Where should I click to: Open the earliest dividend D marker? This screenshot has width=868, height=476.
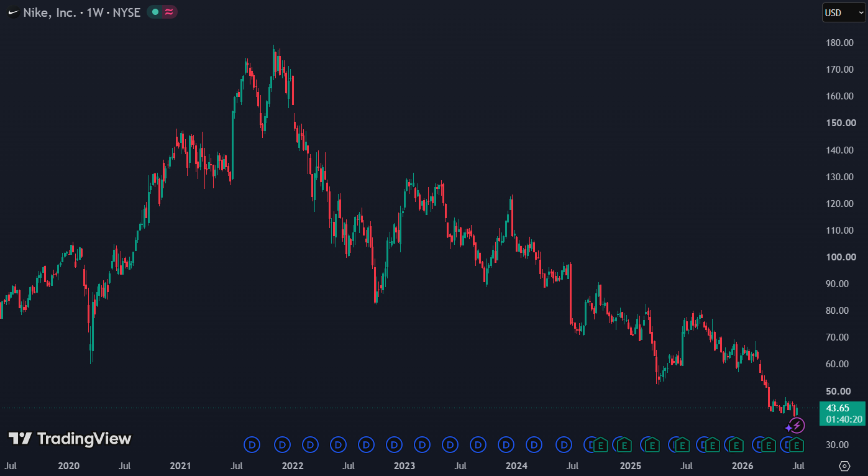tap(252, 444)
